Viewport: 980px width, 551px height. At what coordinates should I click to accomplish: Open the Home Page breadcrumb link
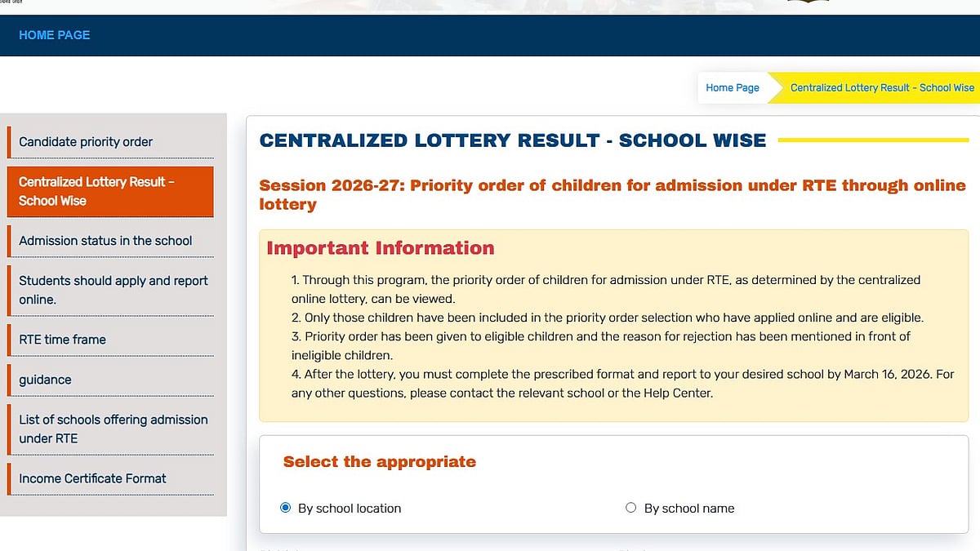(x=733, y=87)
